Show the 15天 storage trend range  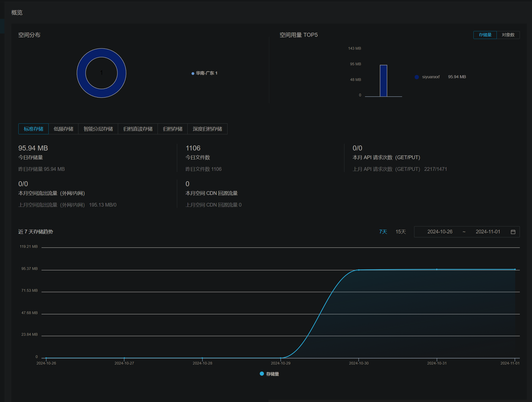coord(400,232)
